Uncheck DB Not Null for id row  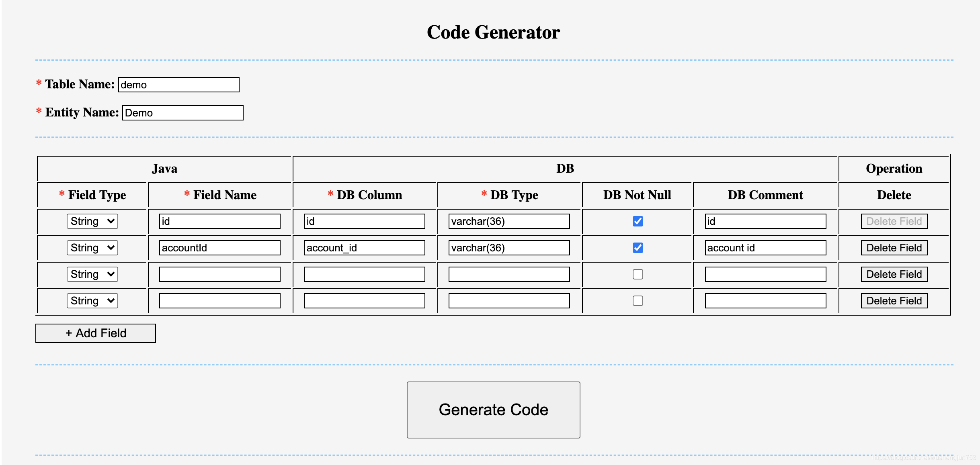(x=638, y=221)
